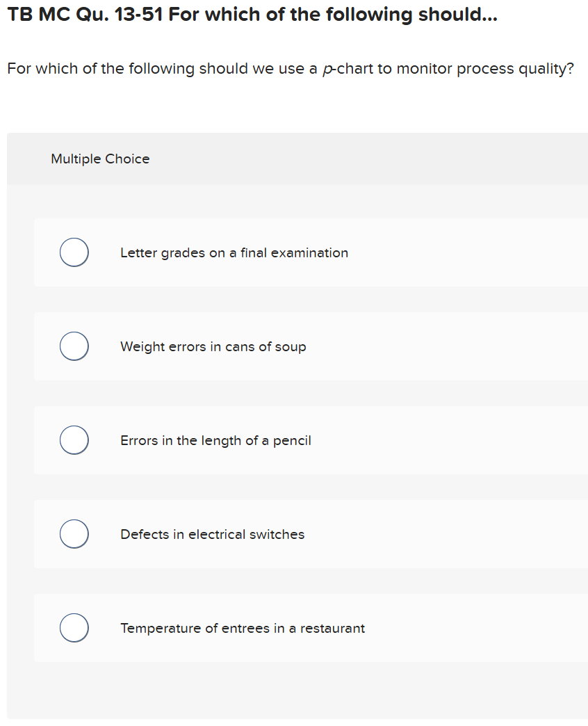This screenshot has height=726, width=588.
Task: Click the 'Errors in the length of a pencil' text
Action: coord(215,441)
